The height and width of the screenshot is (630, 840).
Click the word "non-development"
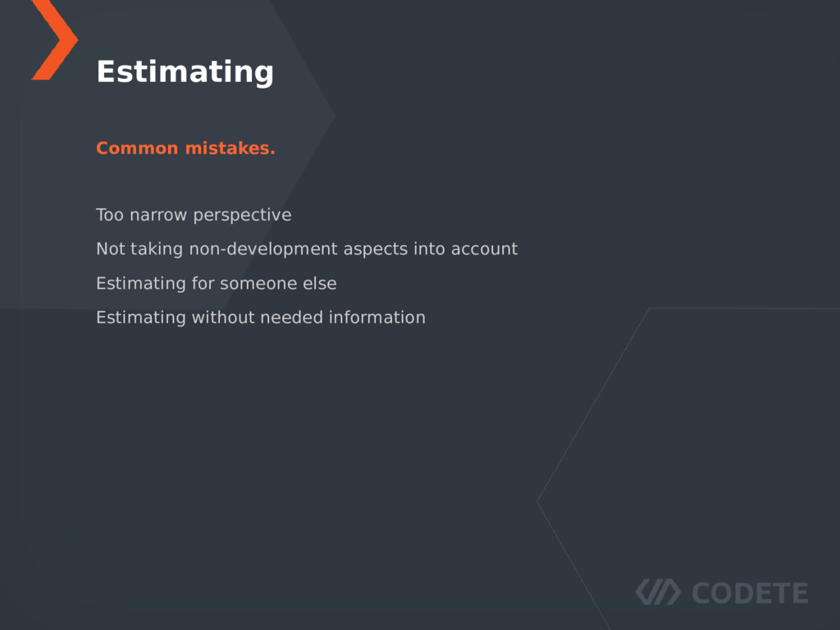[x=263, y=249]
